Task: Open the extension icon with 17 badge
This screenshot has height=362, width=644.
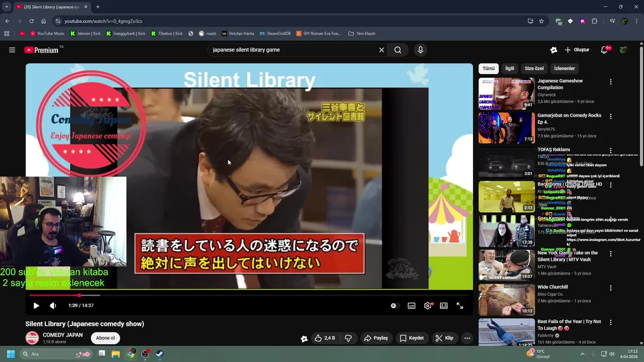Action: (x=558, y=21)
